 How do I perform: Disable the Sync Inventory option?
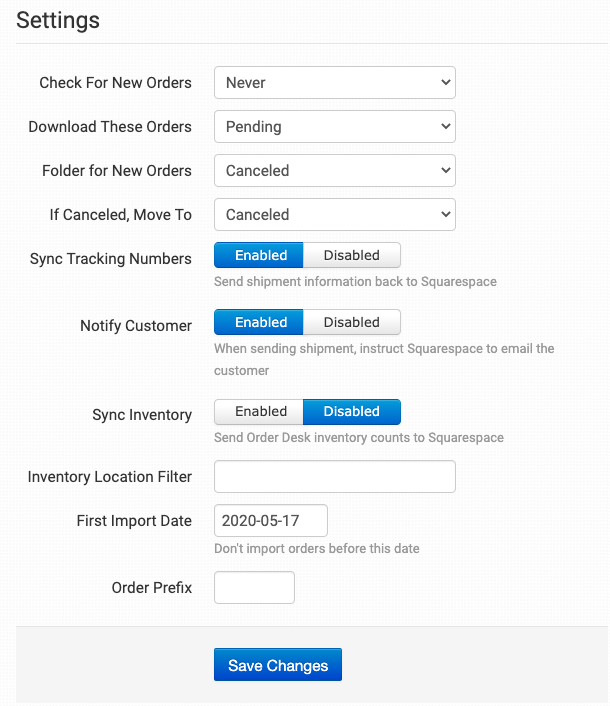click(x=351, y=411)
